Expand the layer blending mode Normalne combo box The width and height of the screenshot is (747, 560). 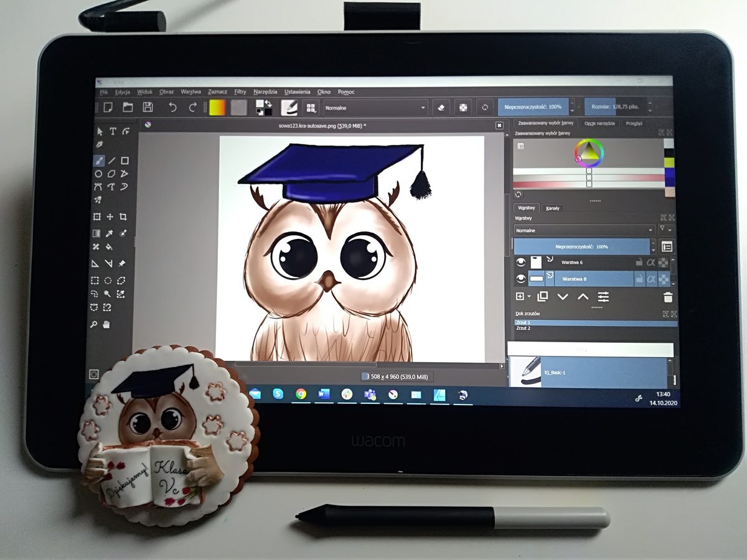coord(583,230)
